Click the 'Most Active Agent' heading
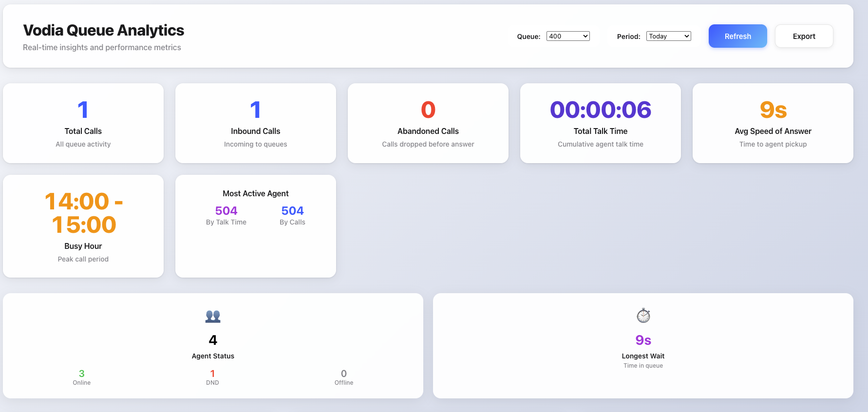 click(x=256, y=193)
